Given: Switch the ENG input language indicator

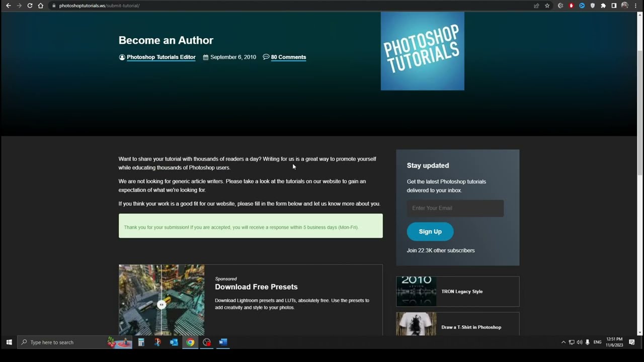Looking at the screenshot, I should click(x=598, y=342).
